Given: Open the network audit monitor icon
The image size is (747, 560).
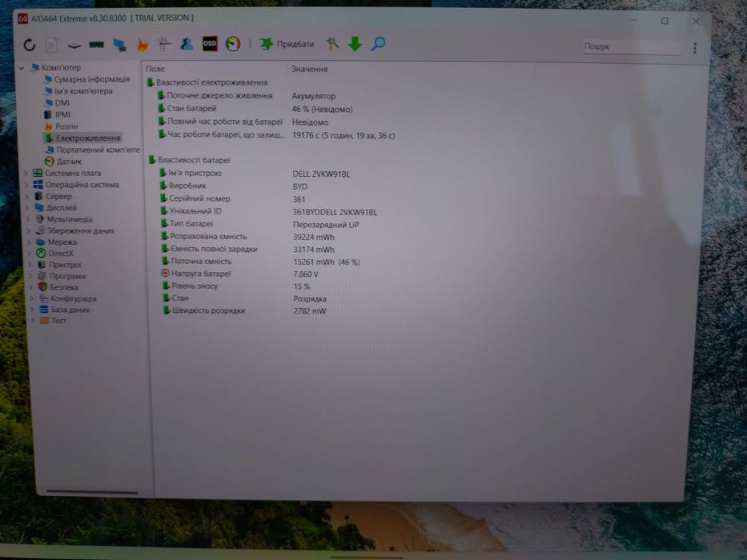Looking at the screenshot, I should [x=119, y=45].
